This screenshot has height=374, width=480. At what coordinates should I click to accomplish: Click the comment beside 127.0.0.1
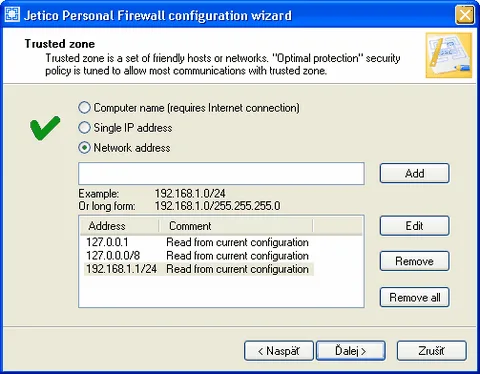pos(237,242)
